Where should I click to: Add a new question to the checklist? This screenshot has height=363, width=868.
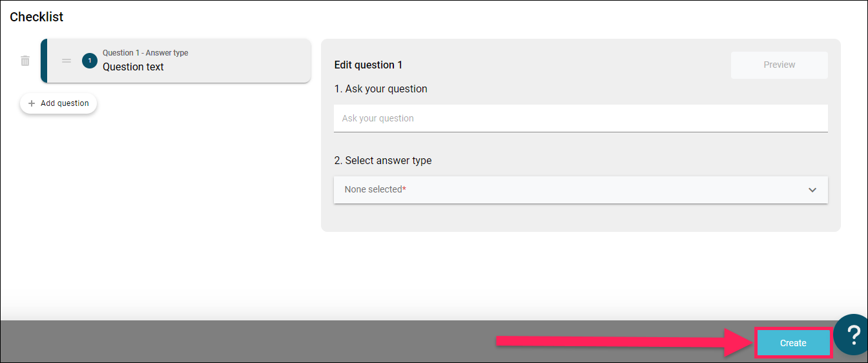pyautogui.click(x=59, y=103)
